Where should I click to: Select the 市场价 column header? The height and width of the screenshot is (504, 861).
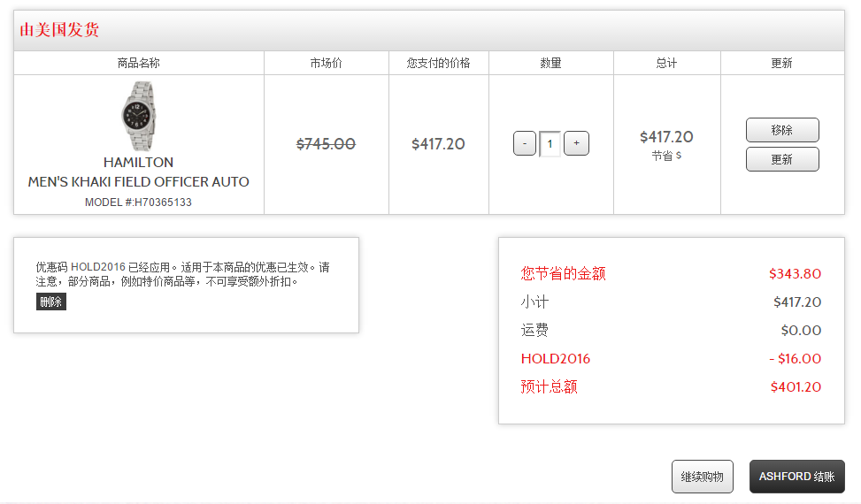[327, 63]
